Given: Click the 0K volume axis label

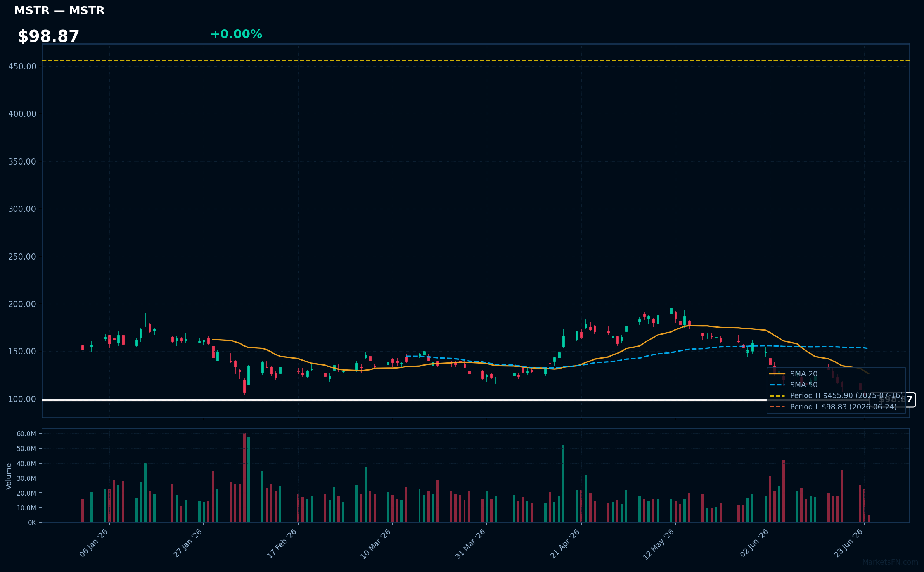Looking at the screenshot, I should coord(32,523).
